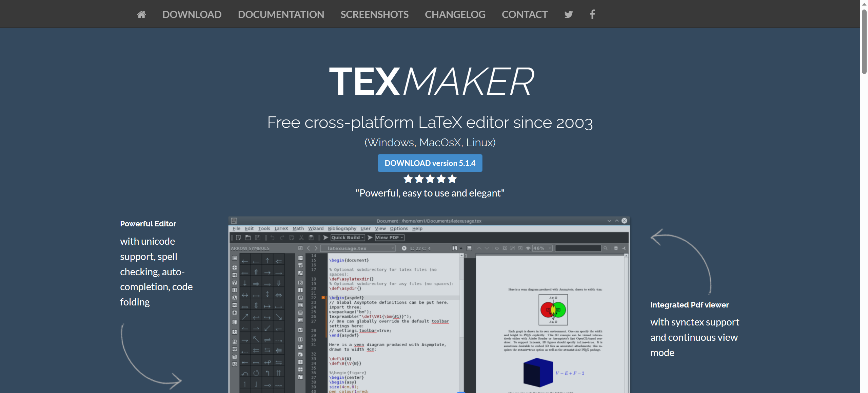Viewport: 868px width, 393px height.
Task: Click the printer icon in PDF viewer bar
Action: tap(616, 248)
